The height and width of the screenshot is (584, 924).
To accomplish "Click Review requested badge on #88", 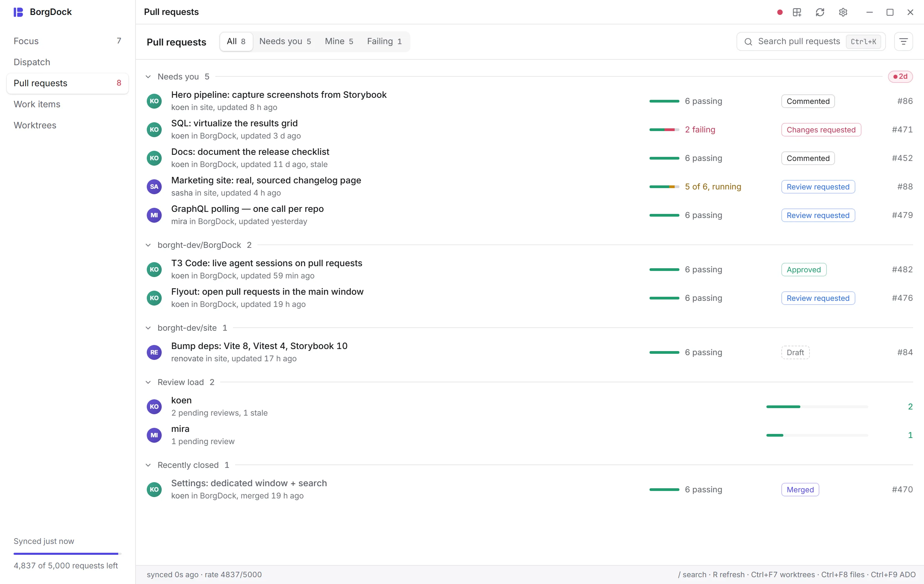I will tap(818, 187).
